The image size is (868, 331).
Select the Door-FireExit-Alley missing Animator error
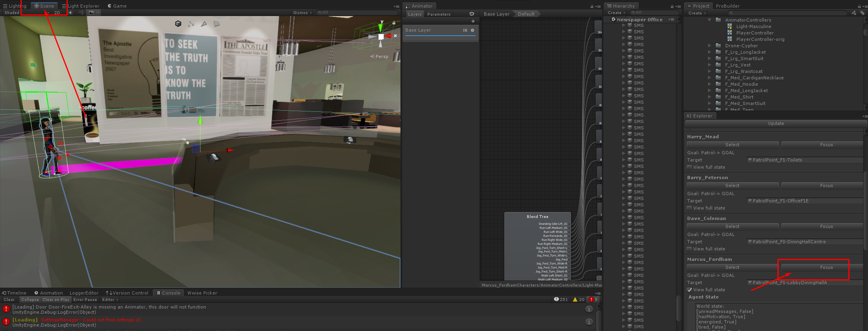pyautogui.click(x=299, y=309)
